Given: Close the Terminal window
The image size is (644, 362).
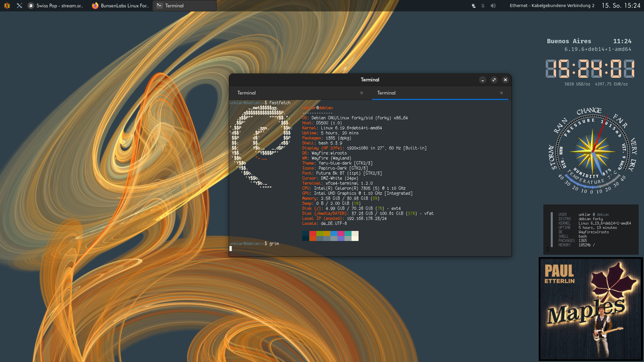Looking at the screenshot, I should point(506,80).
